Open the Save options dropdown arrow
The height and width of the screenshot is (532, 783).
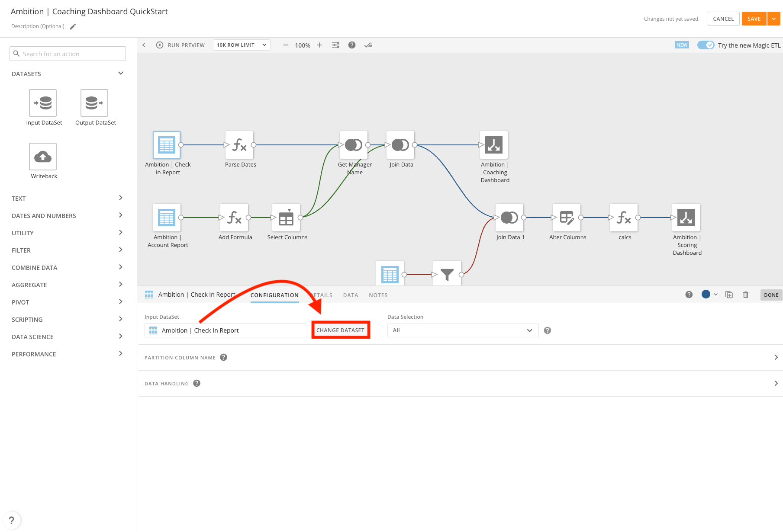774,19
